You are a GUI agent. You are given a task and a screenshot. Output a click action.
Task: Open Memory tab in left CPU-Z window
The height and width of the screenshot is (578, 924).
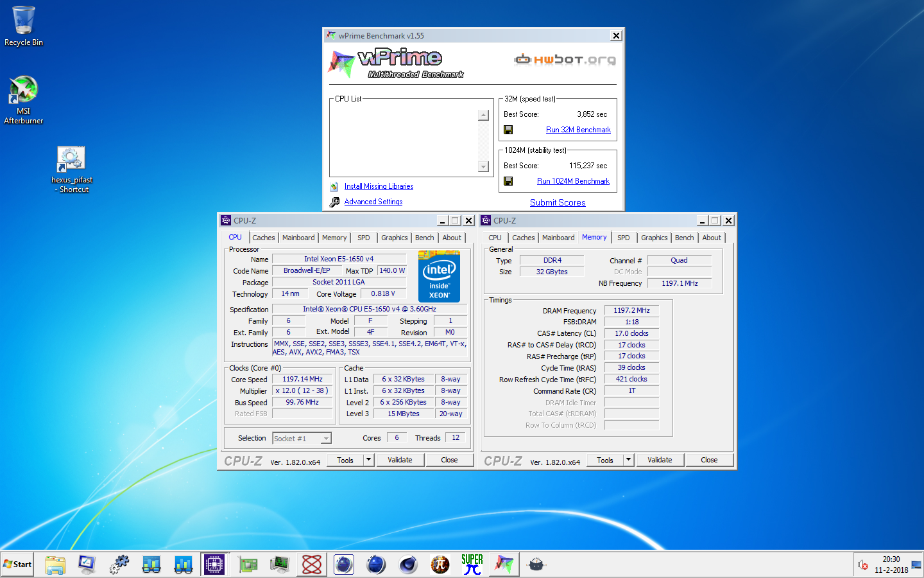click(334, 238)
